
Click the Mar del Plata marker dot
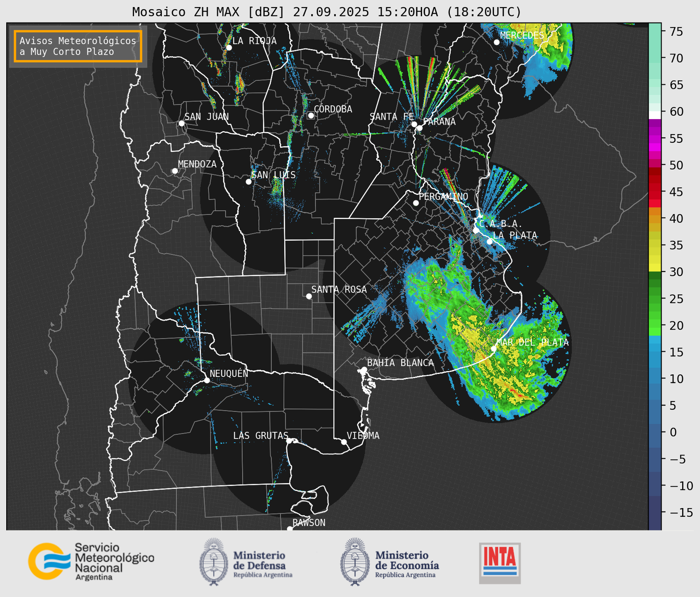(494, 349)
